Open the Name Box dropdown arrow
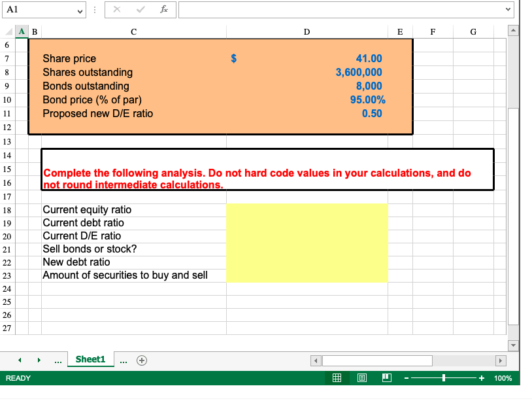The height and width of the screenshot is (401, 532). (80, 11)
